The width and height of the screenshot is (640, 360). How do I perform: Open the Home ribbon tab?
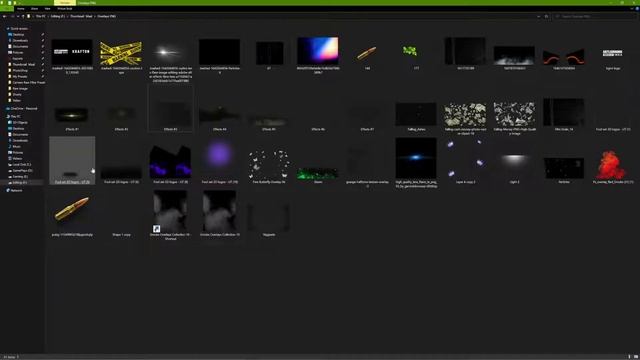[x=20, y=9]
